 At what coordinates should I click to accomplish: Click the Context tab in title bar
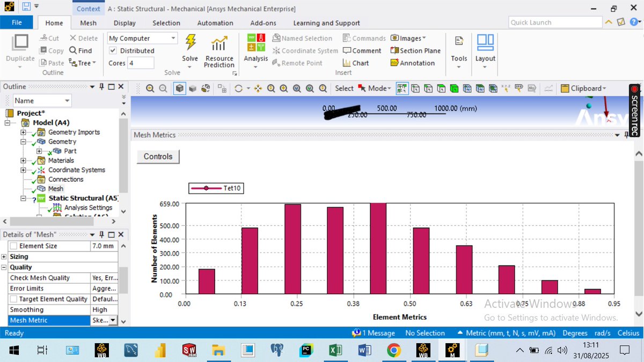pyautogui.click(x=88, y=9)
